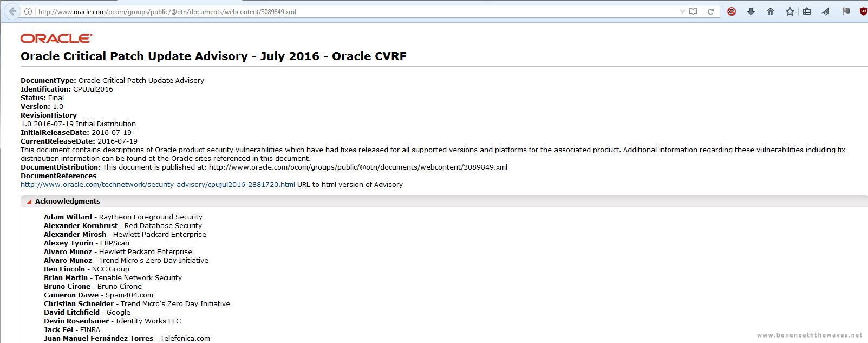This screenshot has height=343, width=868.
Task: Reload the current page
Action: 711,11
